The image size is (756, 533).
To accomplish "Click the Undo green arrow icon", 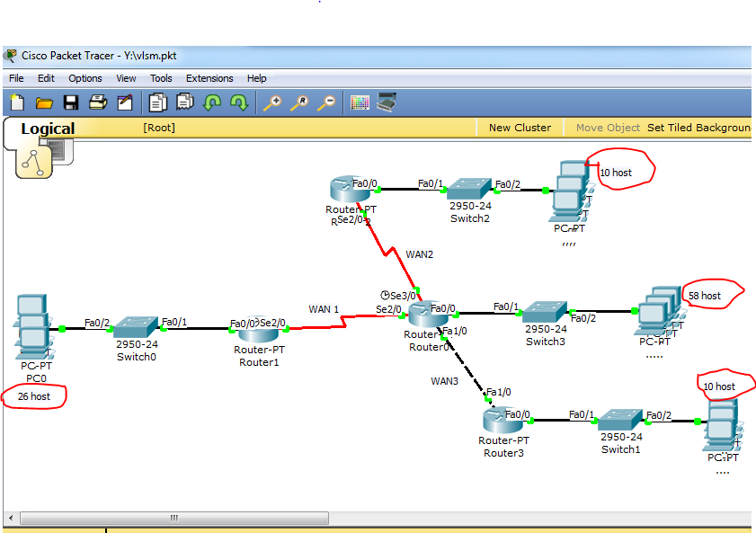I will point(212,102).
